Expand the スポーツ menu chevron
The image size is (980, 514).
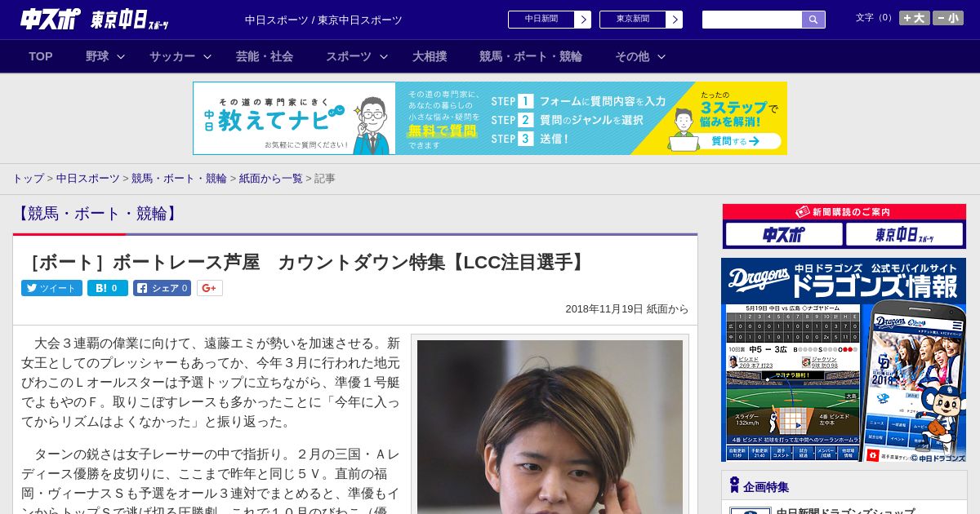(x=384, y=56)
